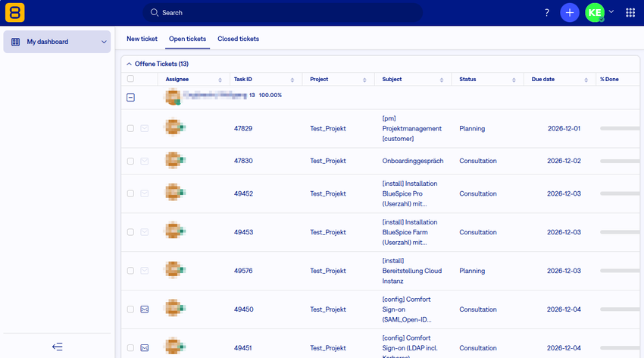This screenshot has width=644, height=358.
Task: Click the blue plus create button
Action: tap(570, 13)
